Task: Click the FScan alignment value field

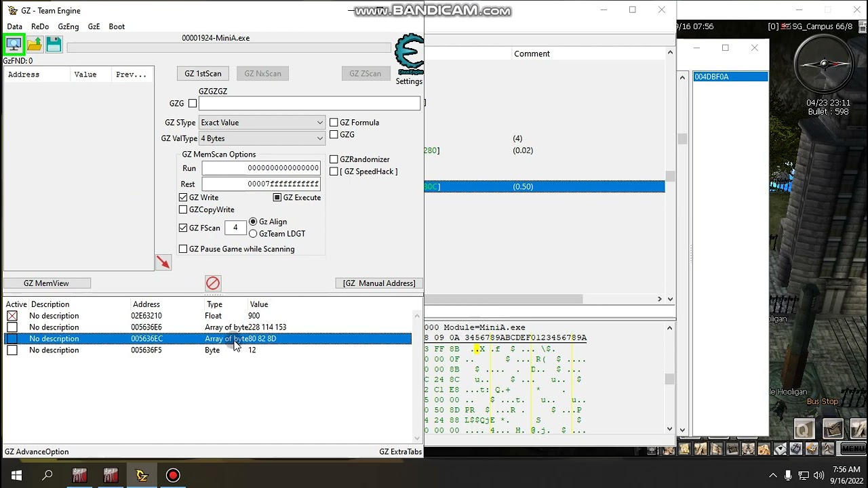Action: pos(235,228)
